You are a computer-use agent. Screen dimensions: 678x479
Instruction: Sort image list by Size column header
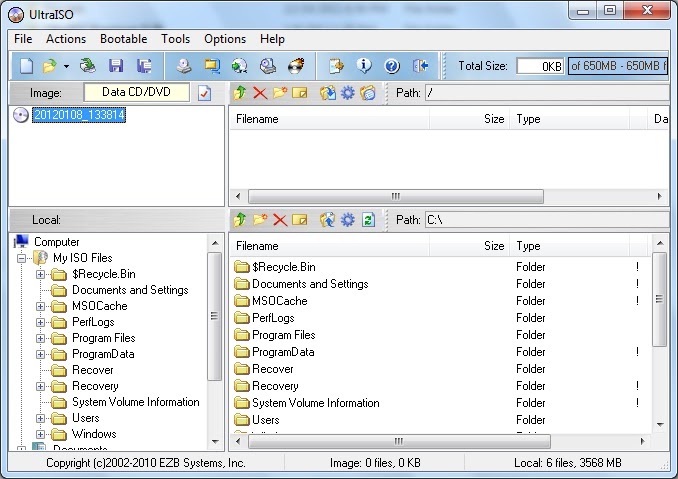point(470,119)
